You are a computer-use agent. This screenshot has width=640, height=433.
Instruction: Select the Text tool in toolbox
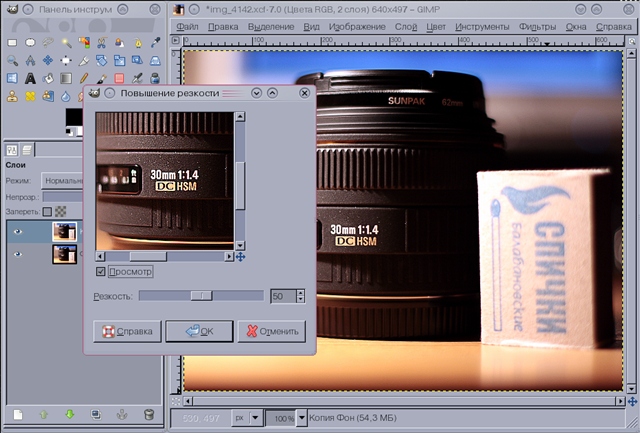(x=31, y=78)
